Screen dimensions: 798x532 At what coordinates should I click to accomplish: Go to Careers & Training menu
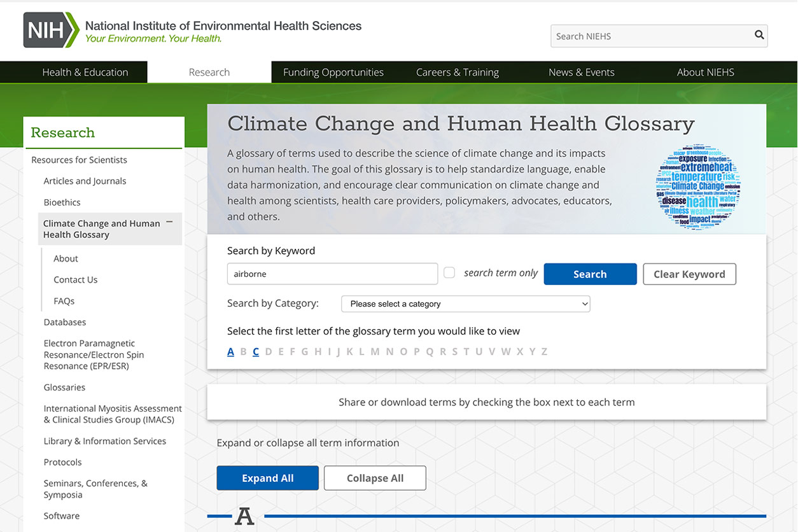pyautogui.click(x=457, y=73)
